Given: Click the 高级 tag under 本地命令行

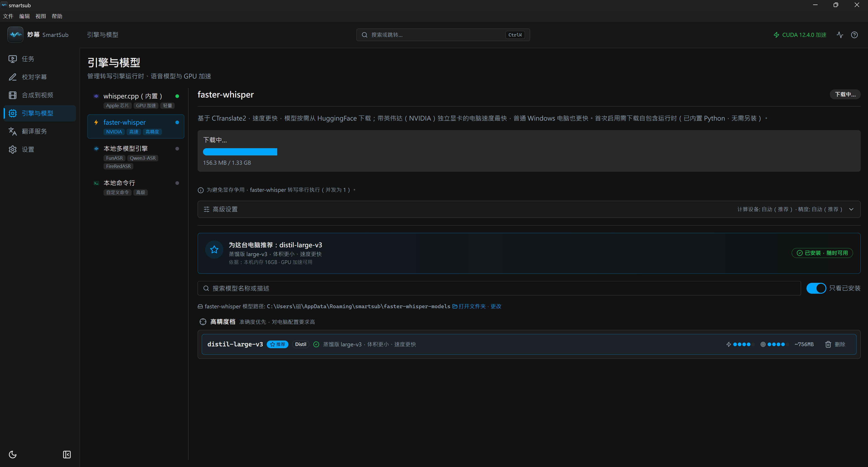Looking at the screenshot, I should click(x=141, y=193).
